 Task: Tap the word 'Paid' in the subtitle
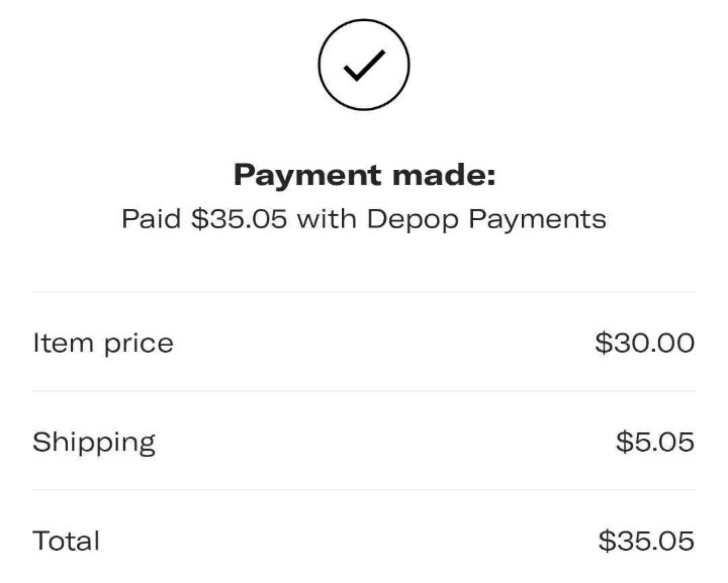click(151, 219)
